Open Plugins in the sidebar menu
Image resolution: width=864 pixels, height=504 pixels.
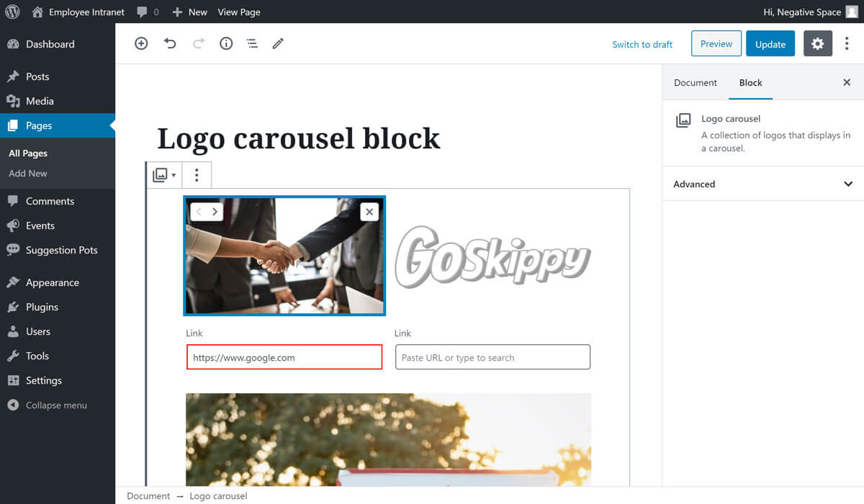[x=42, y=307]
